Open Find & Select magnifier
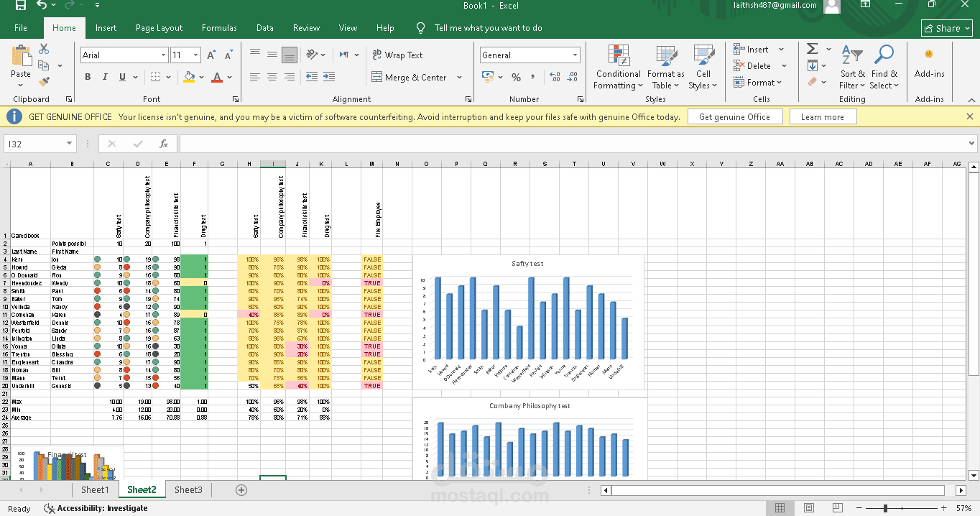Image resolution: width=980 pixels, height=516 pixels. [x=884, y=68]
